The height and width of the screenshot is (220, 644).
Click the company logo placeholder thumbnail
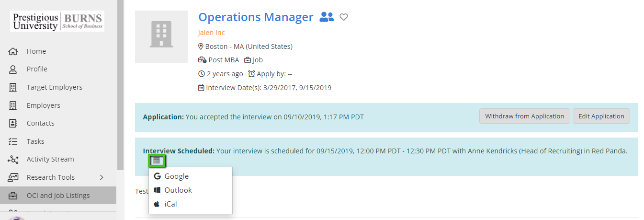point(161,37)
